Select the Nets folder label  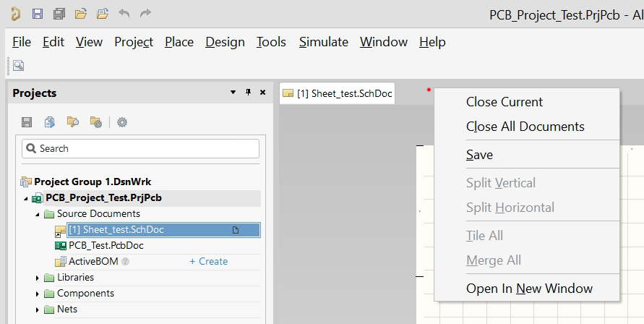coord(67,310)
